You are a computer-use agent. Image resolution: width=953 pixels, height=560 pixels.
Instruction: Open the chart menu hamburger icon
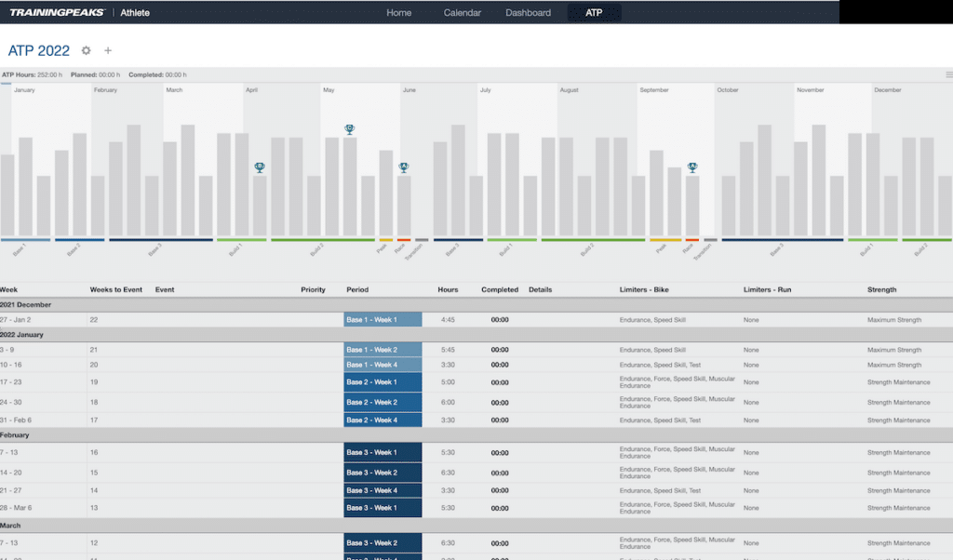coord(947,74)
